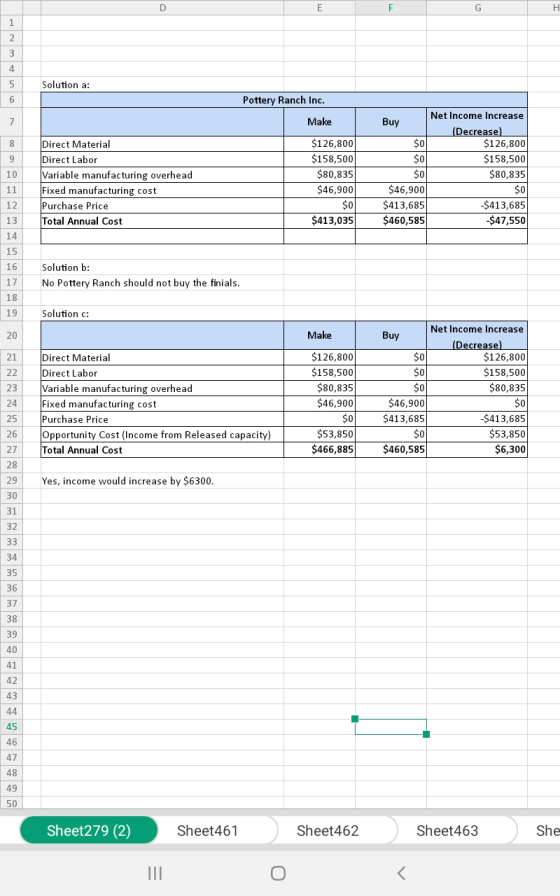The width and height of the screenshot is (560, 896).
Task: Select the Total Annual Cost $413,035 cell
Action: [319, 221]
